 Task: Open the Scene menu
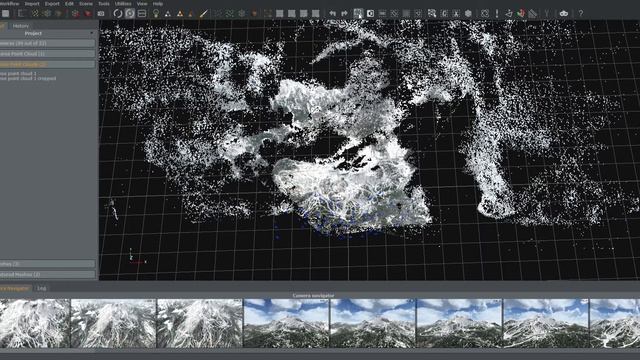(86, 3)
